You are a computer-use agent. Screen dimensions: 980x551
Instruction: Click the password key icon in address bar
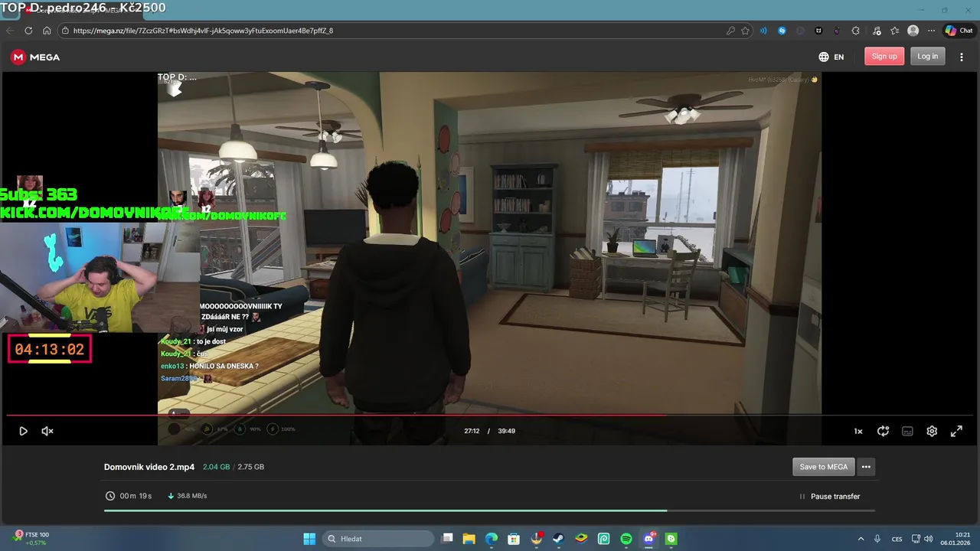click(730, 31)
